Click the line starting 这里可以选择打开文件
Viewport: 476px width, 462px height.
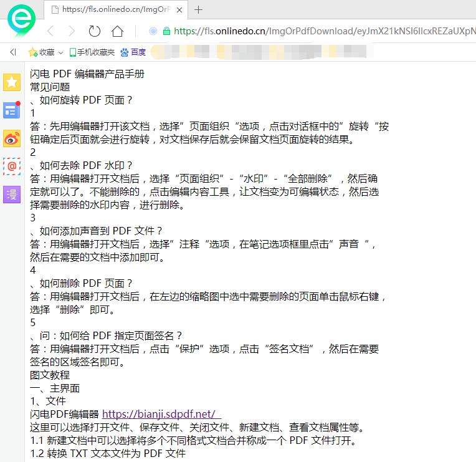tap(198, 427)
